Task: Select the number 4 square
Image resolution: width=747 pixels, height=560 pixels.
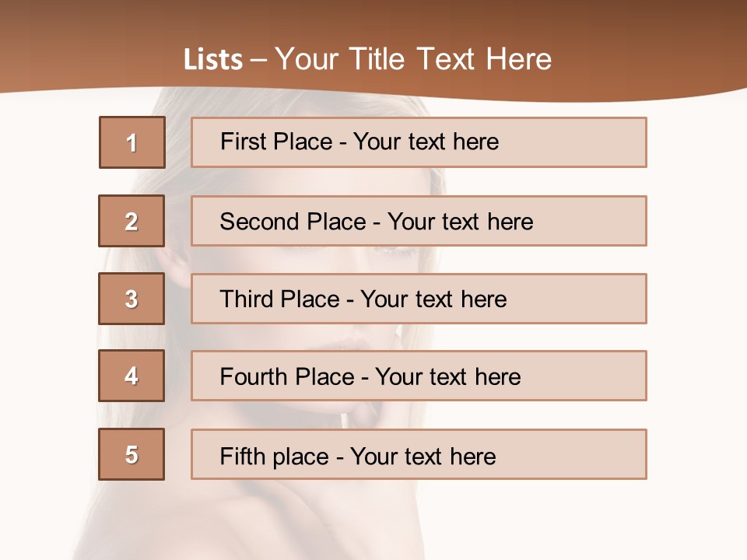Action: tap(132, 376)
